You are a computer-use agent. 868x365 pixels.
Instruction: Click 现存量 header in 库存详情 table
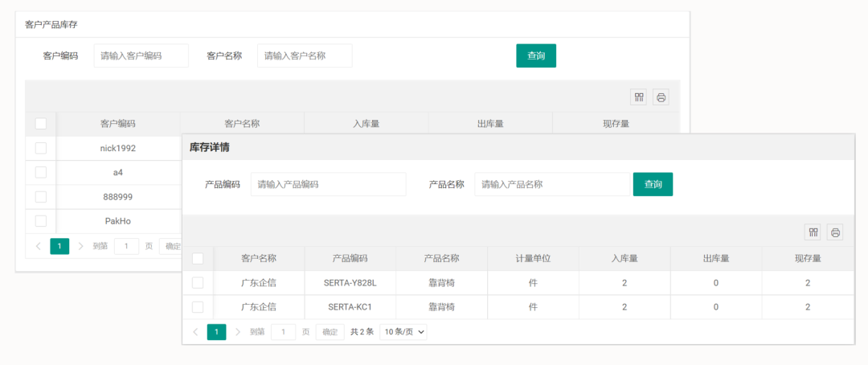(x=808, y=258)
